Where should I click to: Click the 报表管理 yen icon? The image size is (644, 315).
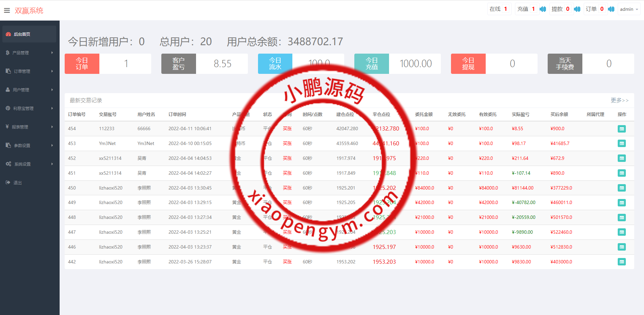tap(7, 127)
